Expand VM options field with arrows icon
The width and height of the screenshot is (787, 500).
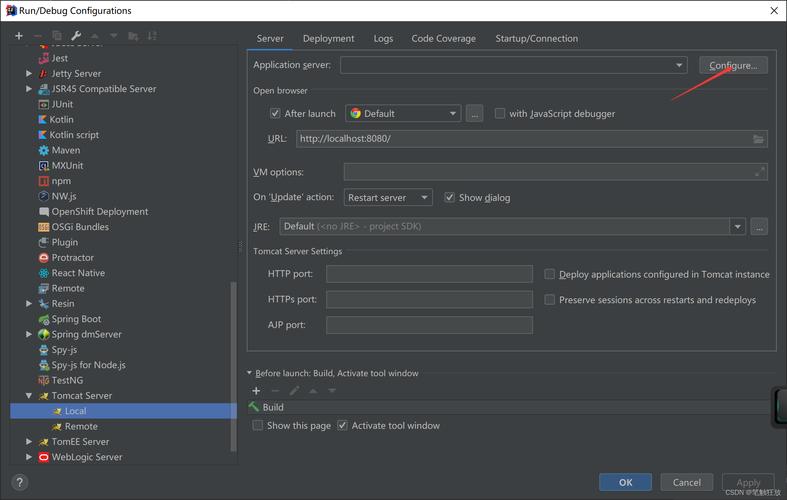[x=760, y=172]
